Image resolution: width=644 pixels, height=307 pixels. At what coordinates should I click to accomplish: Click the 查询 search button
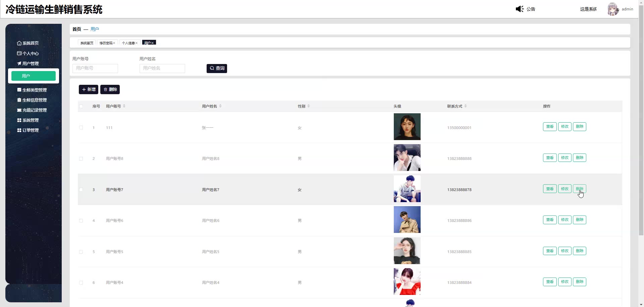click(x=217, y=68)
